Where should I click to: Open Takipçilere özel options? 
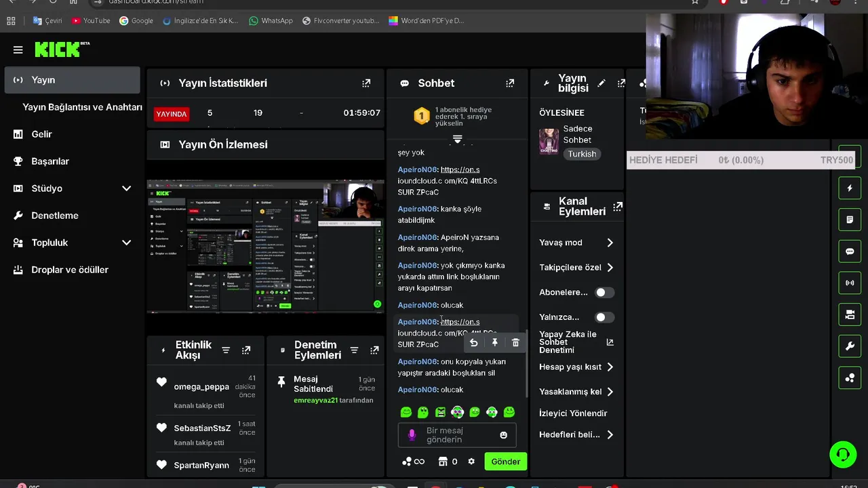pyautogui.click(x=576, y=268)
